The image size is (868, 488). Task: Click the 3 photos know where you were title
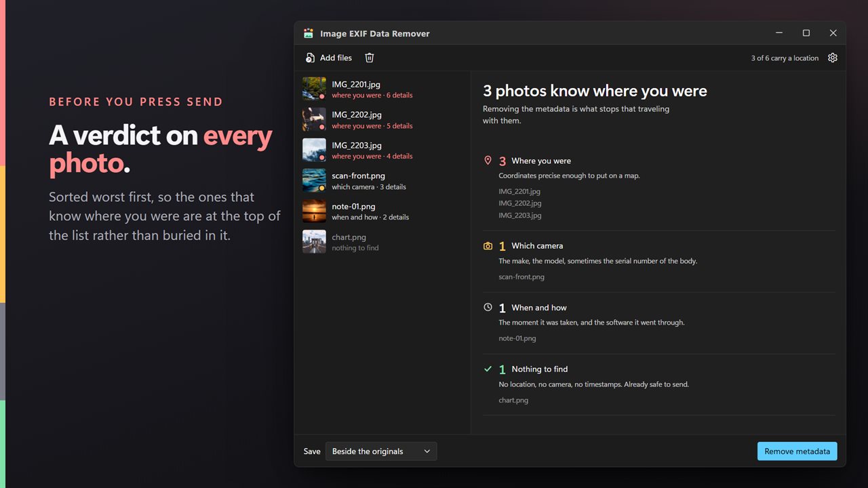tap(595, 91)
